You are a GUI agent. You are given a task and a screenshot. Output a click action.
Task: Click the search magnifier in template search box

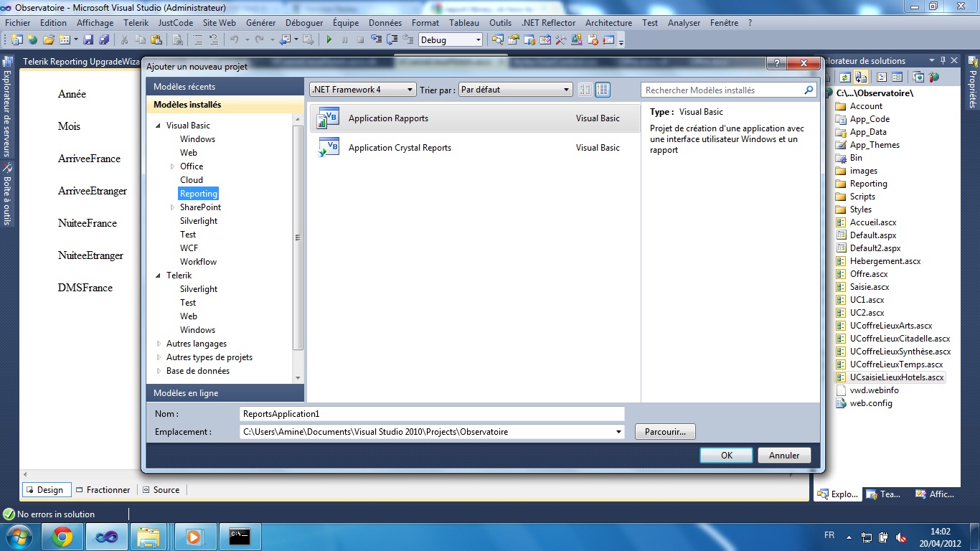pos(809,90)
